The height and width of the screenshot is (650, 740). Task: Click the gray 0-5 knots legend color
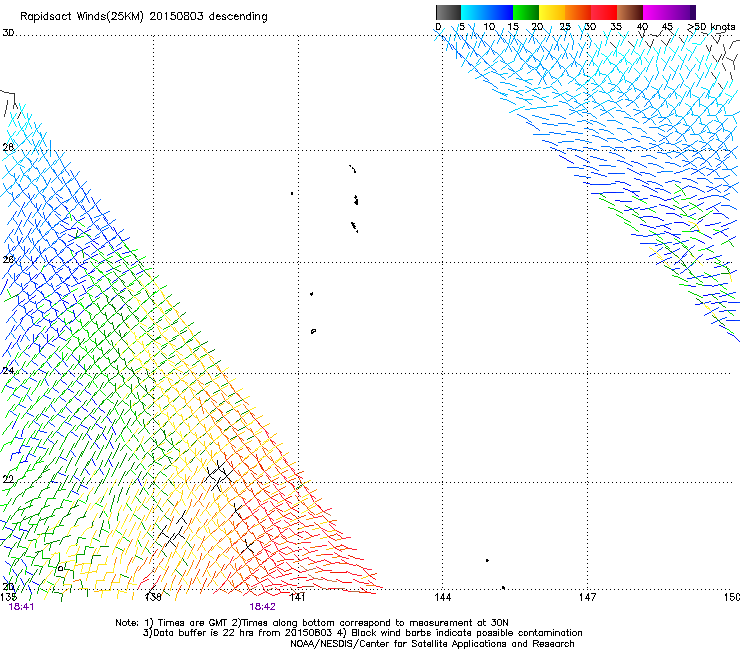(x=448, y=12)
